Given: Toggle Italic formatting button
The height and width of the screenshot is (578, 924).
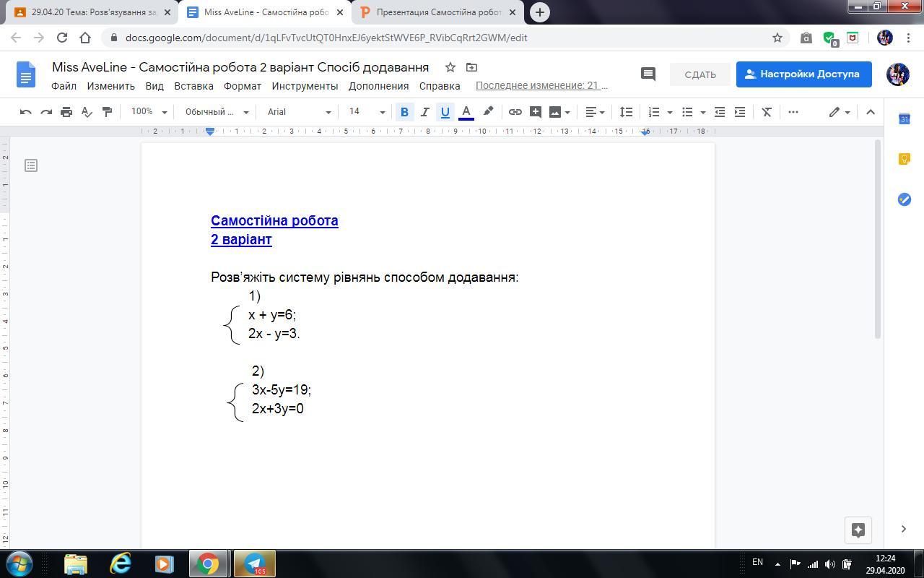Looking at the screenshot, I should pyautogui.click(x=424, y=112).
